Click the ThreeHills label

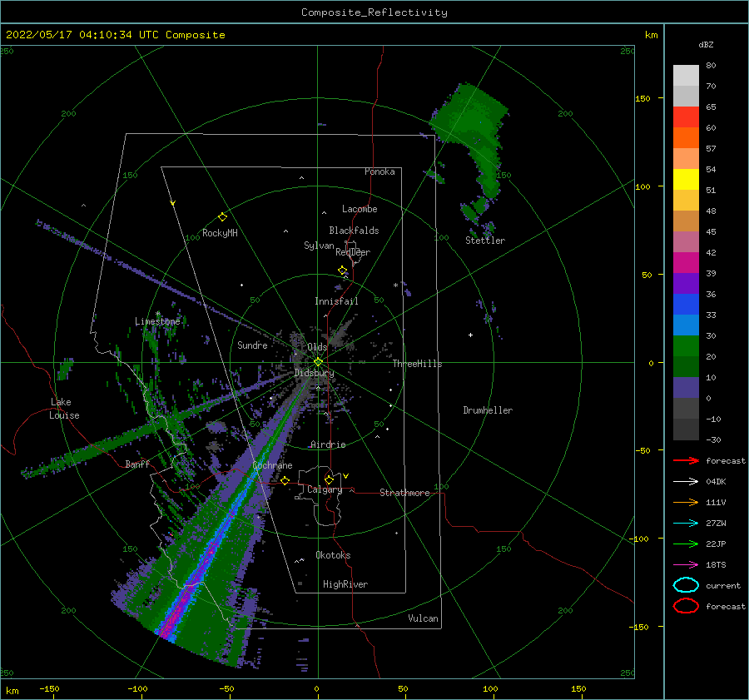pyautogui.click(x=417, y=364)
